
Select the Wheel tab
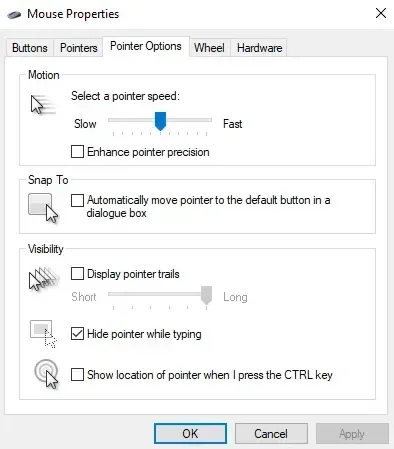point(209,48)
